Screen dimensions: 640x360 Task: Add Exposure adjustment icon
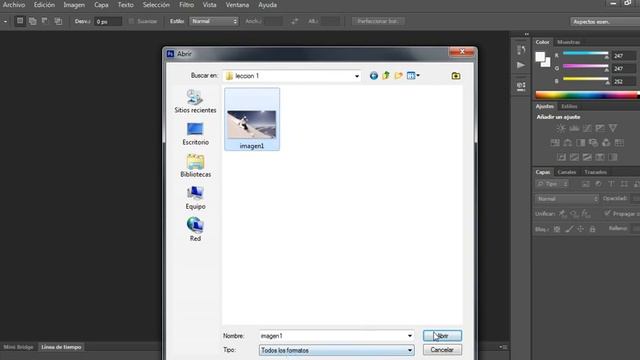[x=600, y=128]
